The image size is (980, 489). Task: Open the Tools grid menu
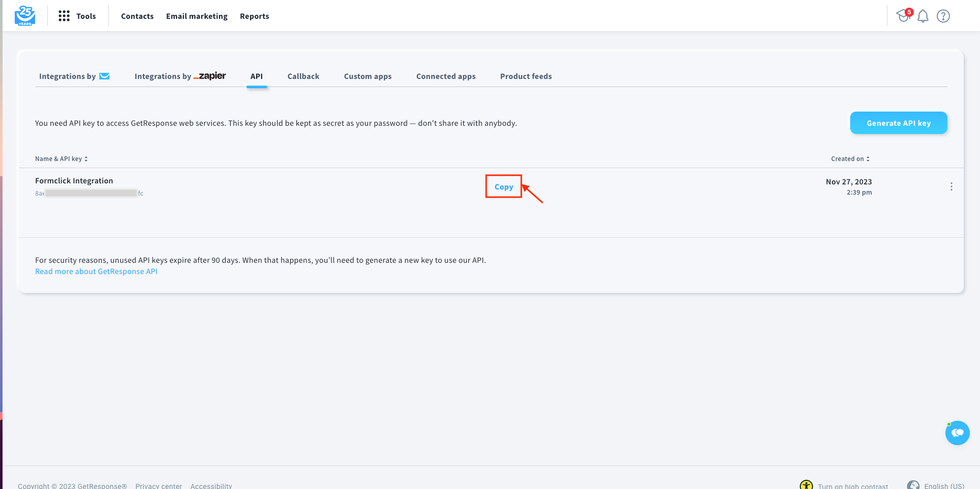(x=64, y=16)
